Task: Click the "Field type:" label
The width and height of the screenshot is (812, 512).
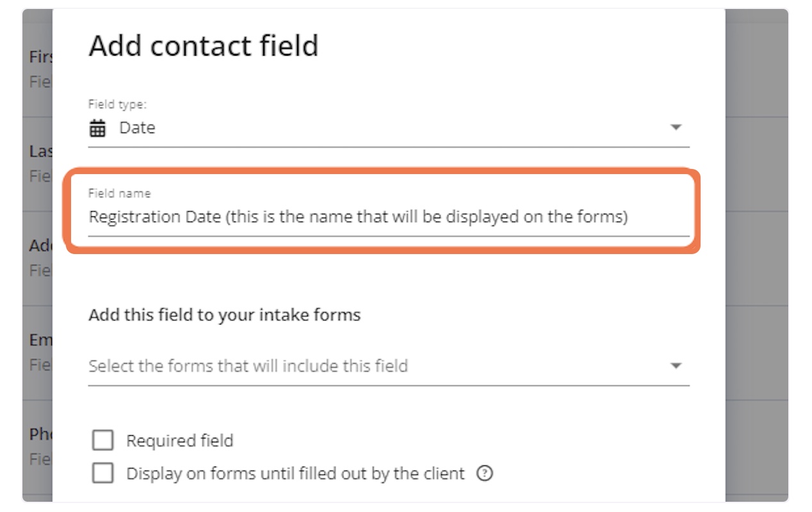Action: point(118,104)
